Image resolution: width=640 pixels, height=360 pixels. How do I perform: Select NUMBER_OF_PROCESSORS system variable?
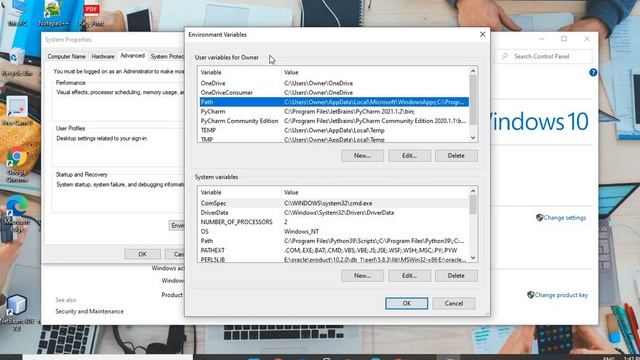coord(334,222)
